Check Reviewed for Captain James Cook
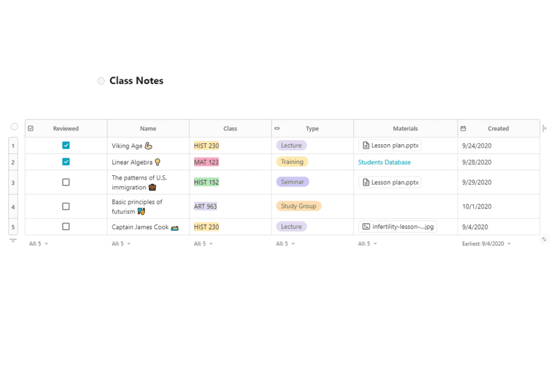Image resolution: width=556 pixels, height=392 pixels. tap(66, 227)
